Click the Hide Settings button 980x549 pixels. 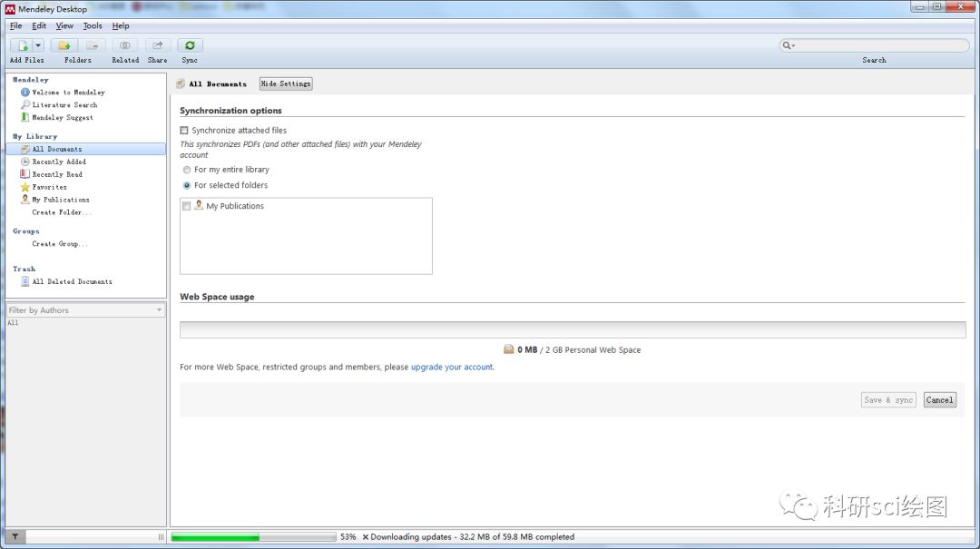coord(286,83)
